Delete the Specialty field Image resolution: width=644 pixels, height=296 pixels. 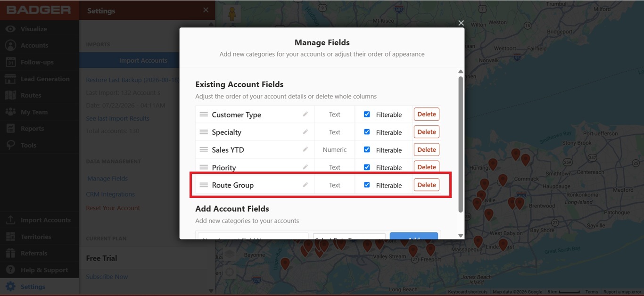coord(427,132)
